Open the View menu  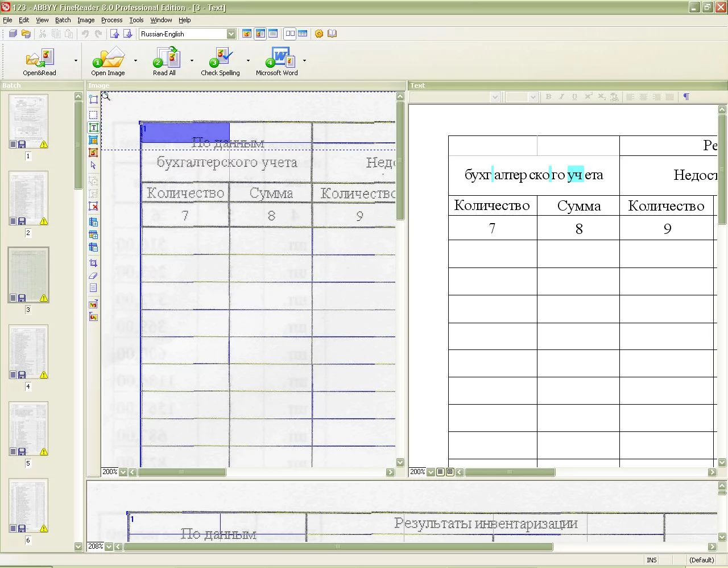coord(42,20)
